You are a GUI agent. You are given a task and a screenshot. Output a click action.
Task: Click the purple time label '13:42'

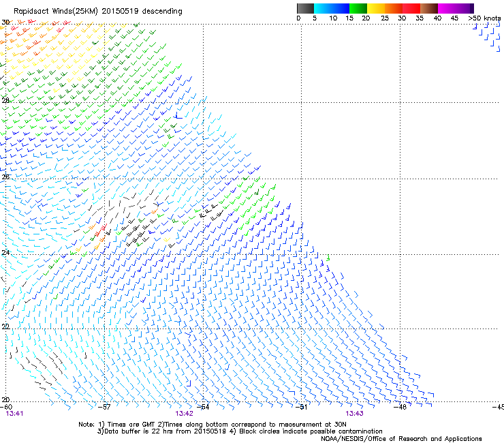point(184,414)
